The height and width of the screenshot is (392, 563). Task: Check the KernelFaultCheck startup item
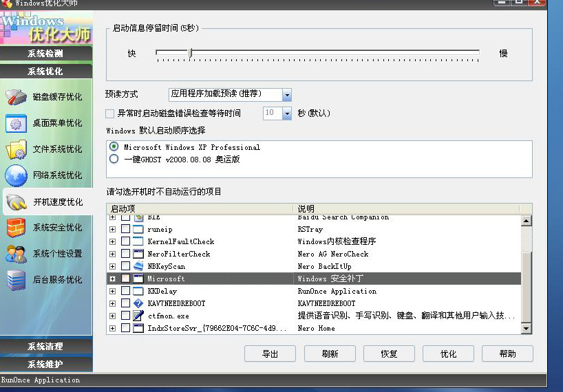tap(125, 241)
